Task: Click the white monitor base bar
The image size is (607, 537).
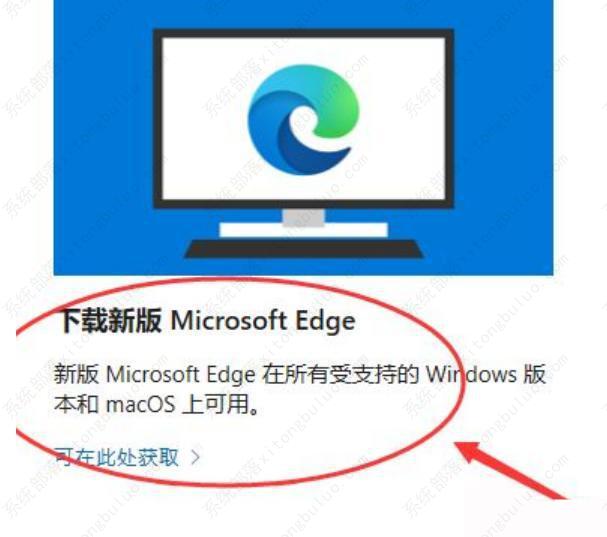Action: pyautogui.click(x=303, y=230)
